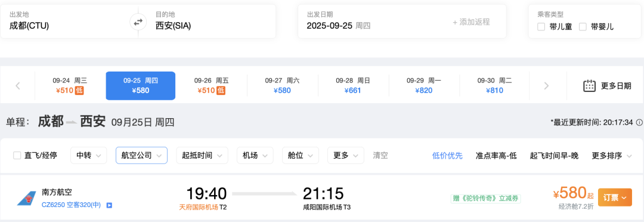Select the 09-29 周一 ¥820 date tab
Screen dimensions: 644x222
click(424, 85)
